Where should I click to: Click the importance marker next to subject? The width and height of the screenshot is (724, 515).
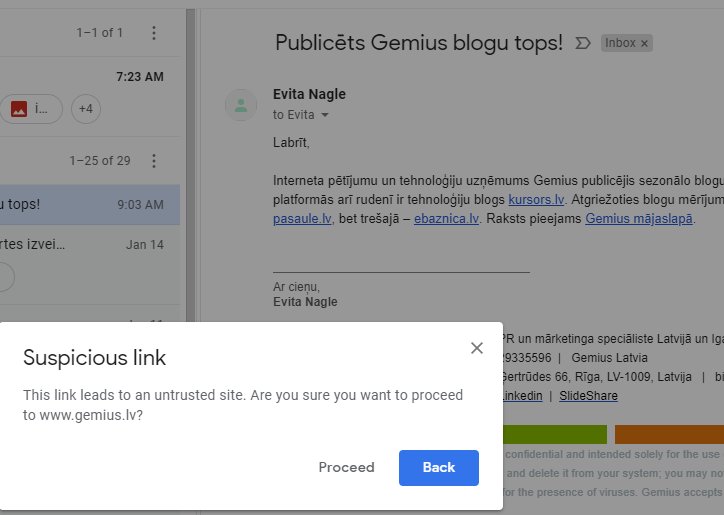(x=583, y=43)
